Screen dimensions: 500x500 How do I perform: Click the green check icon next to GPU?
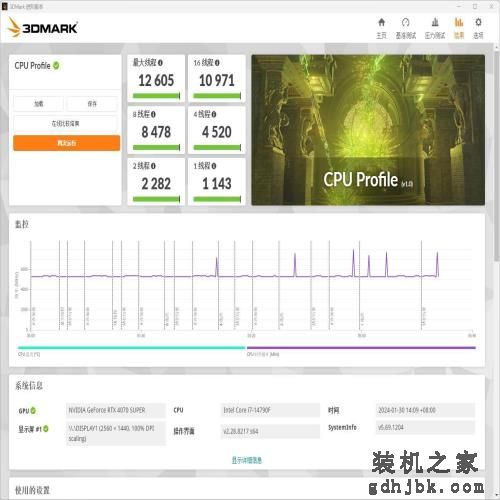[33, 411]
